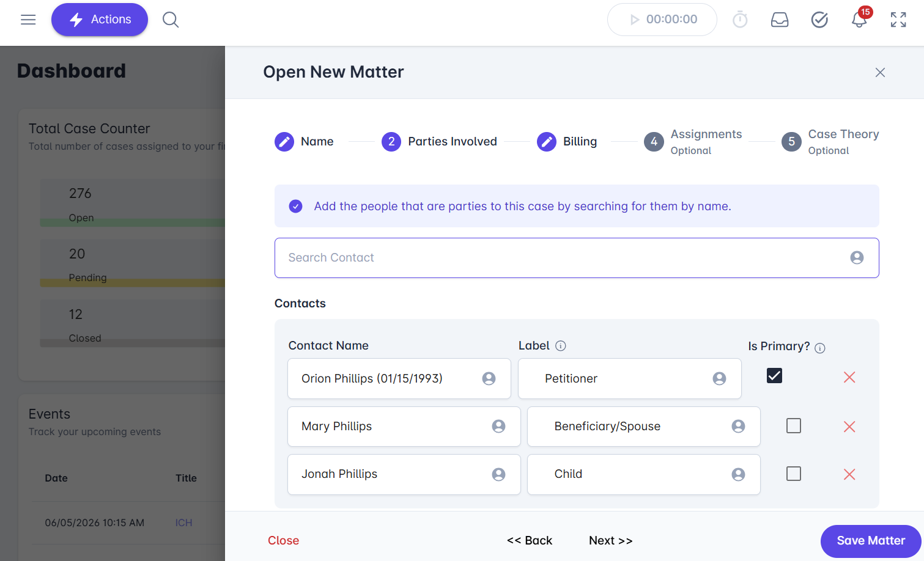
Task: Remove Mary Phillips contact row
Action: pos(849,427)
